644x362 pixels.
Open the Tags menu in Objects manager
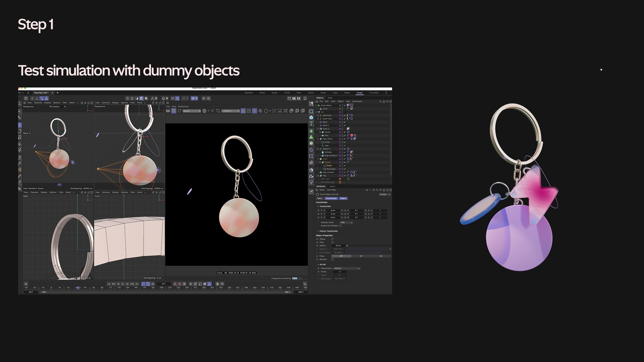348,101
